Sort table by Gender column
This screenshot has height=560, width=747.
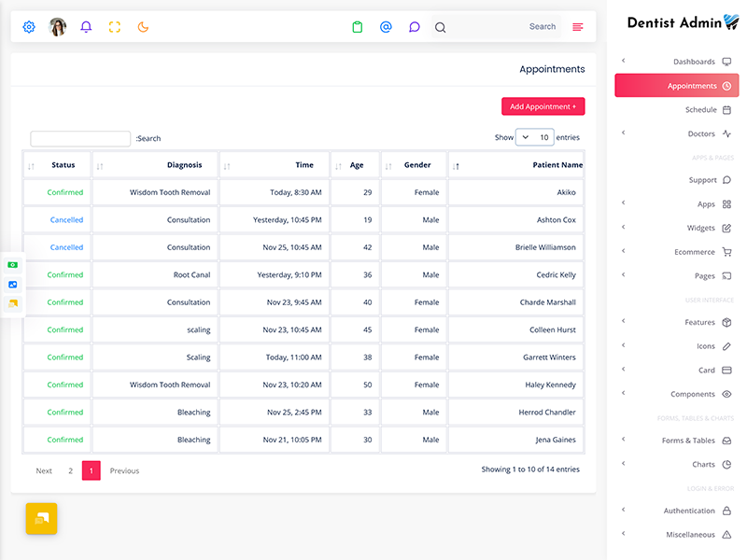point(414,165)
